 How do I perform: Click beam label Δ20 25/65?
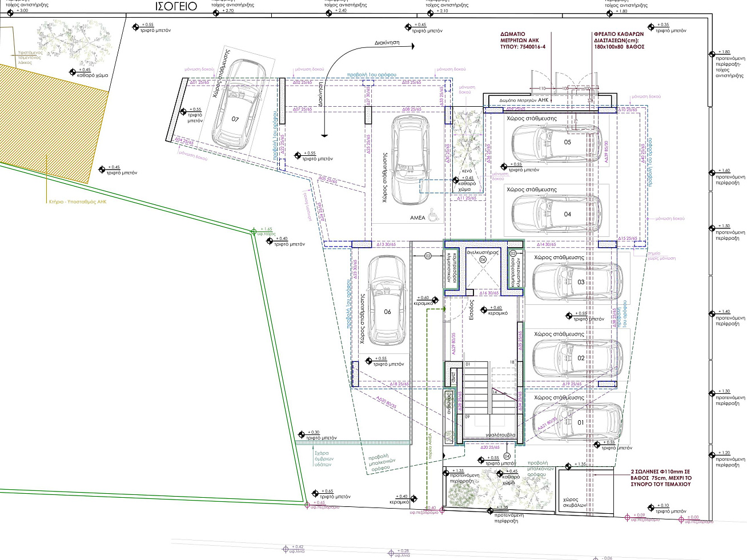489,447
